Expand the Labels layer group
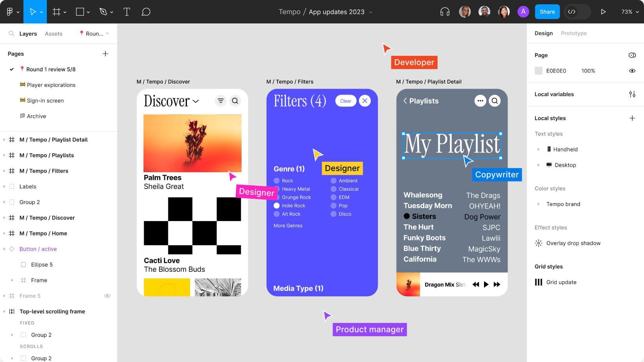 [4, 186]
